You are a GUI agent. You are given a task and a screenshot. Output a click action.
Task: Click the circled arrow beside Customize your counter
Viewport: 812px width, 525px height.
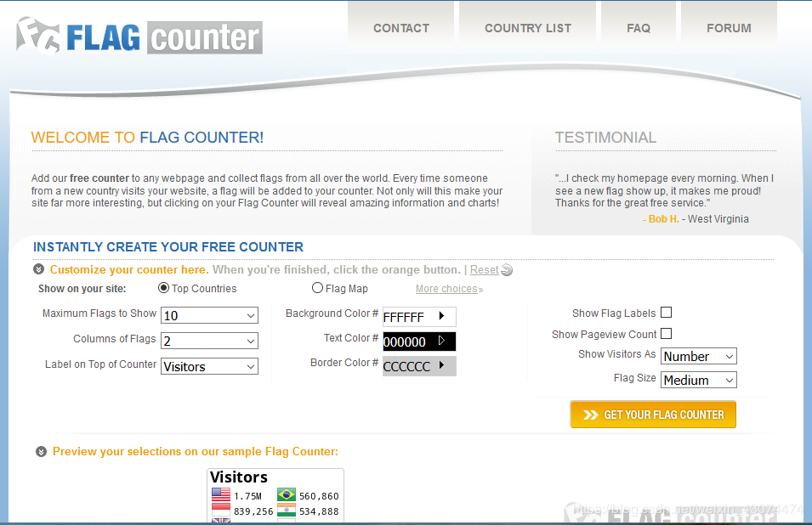(39, 269)
